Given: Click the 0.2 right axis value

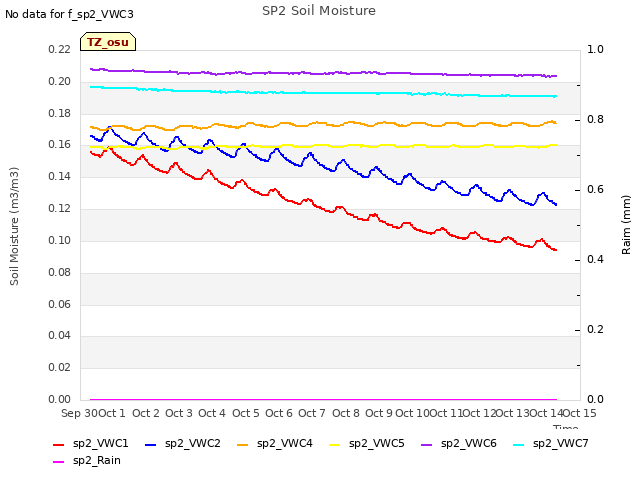Looking at the screenshot, I should tap(595, 329).
